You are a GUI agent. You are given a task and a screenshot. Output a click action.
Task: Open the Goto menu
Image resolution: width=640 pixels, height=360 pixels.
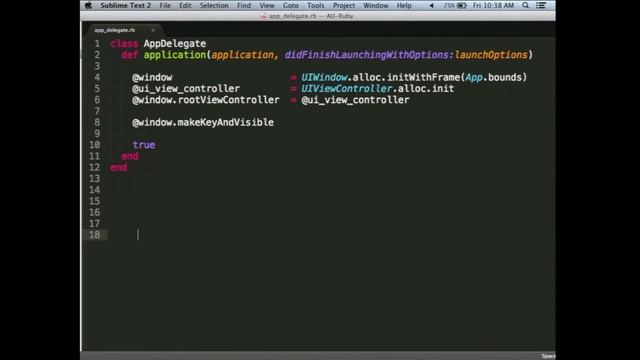pos(291,5)
